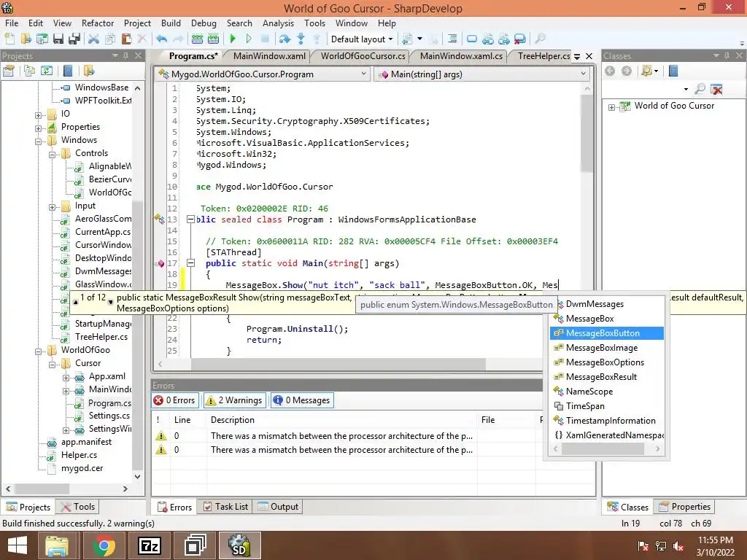Viewport: 747px width, 560px height.
Task: Select TimeSpan in the completion list
Action: coord(606,405)
